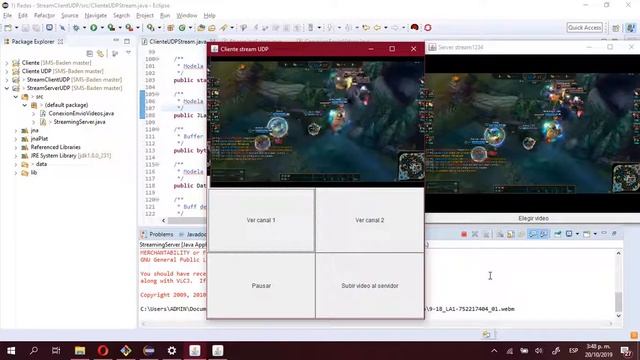640x360 pixels.
Task: Click the Pausar button
Action: click(261, 285)
